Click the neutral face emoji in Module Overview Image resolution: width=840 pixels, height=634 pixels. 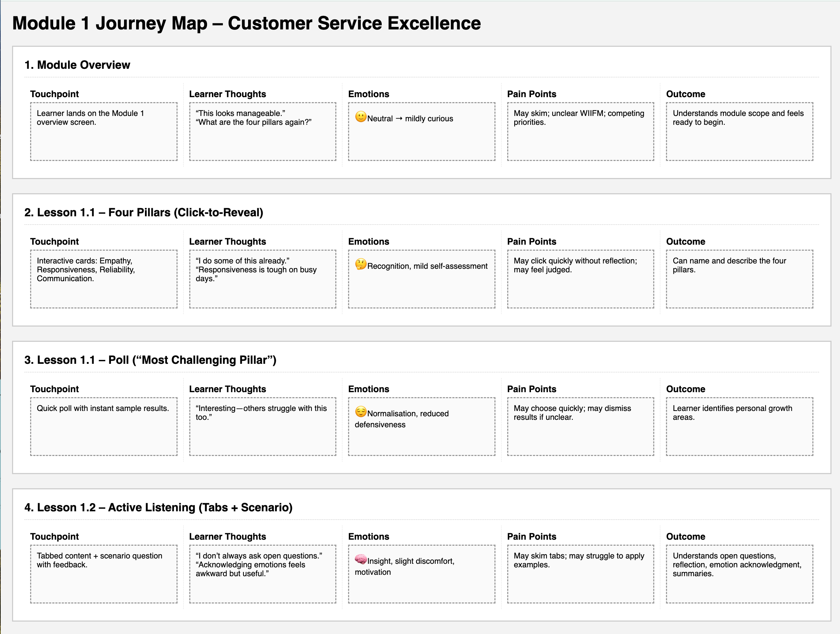point(361,117)
